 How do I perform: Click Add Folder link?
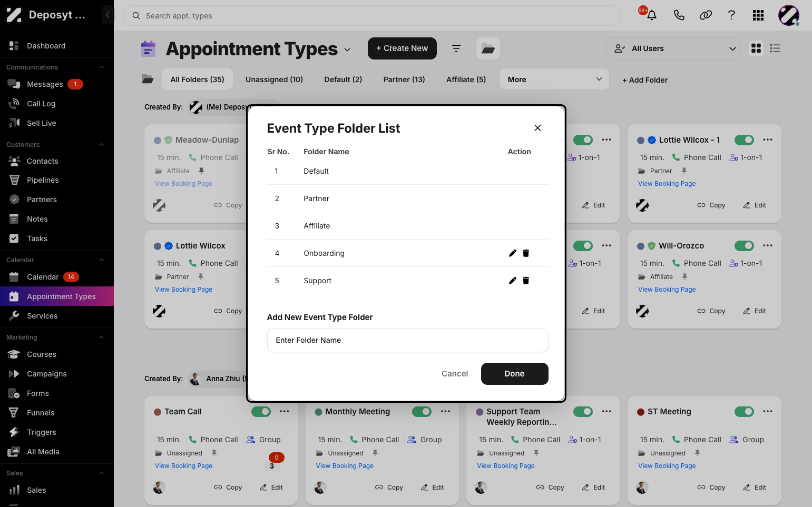pos(645,80)
